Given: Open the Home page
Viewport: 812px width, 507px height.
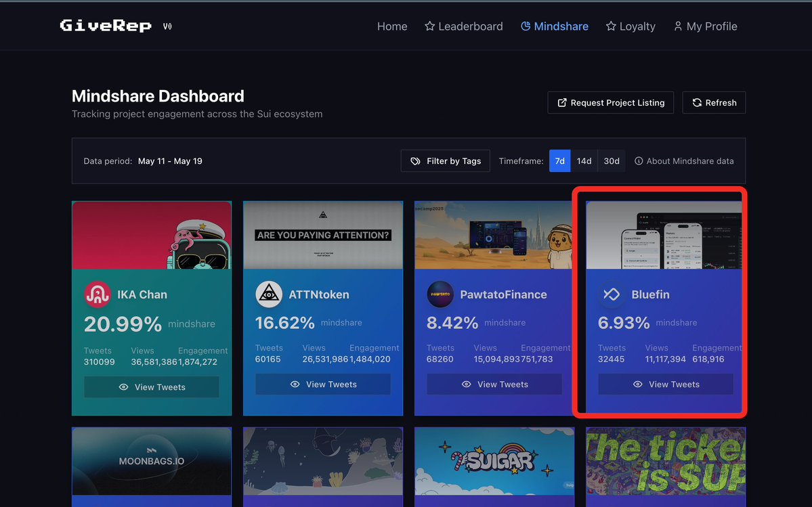Looking at the screenshot, I should [392, 26].
